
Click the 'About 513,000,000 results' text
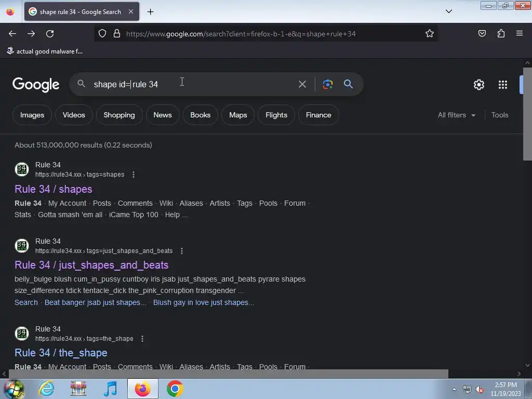click(83, 145)
